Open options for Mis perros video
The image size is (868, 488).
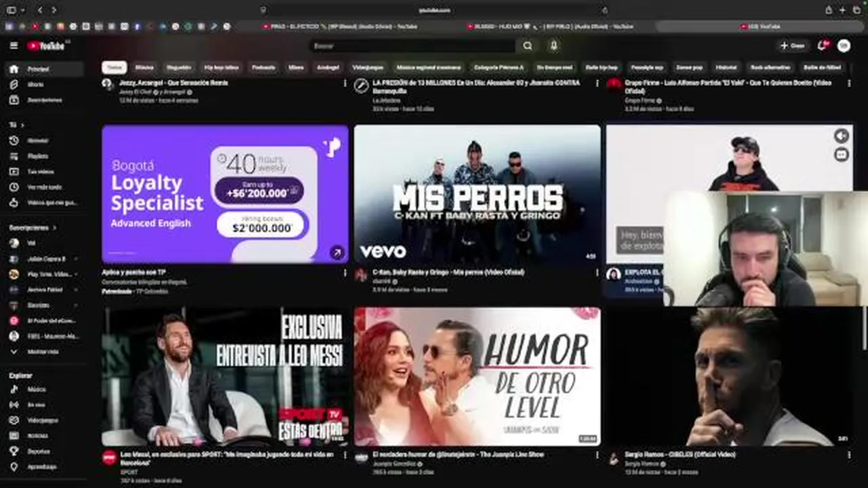click(597, 273)
